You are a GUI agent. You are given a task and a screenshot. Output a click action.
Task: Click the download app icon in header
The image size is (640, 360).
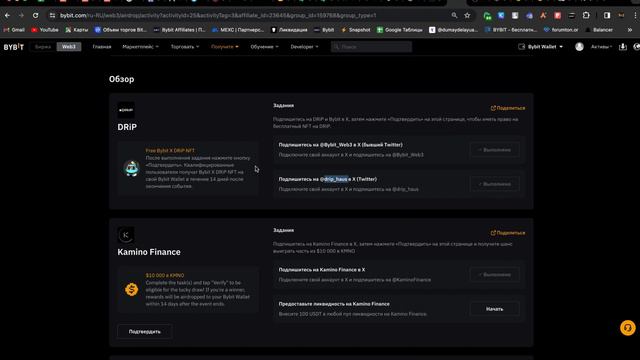pos(622,47)
